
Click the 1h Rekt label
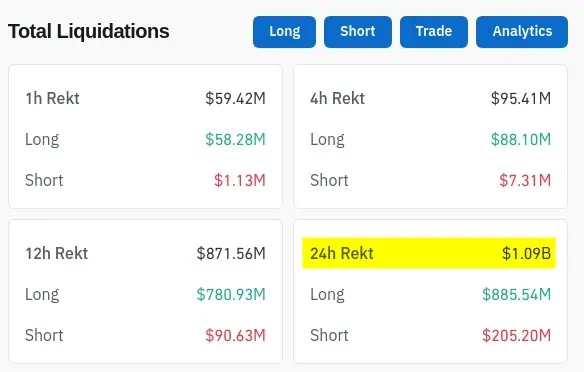tap(52, 99)
